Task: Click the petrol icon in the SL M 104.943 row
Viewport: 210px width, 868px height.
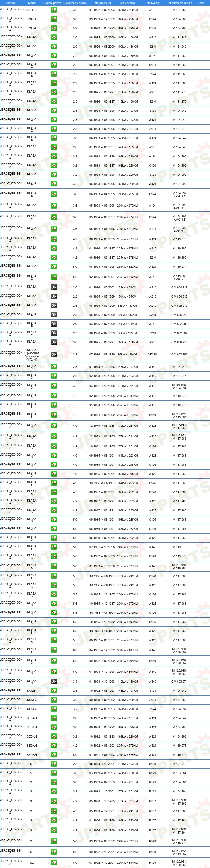Action: tap(54, 764)
